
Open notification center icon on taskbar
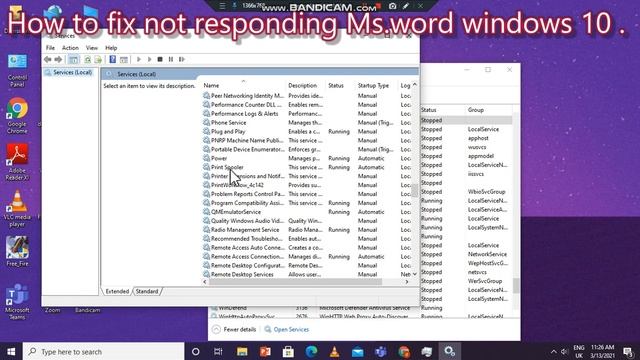point(628,351)
